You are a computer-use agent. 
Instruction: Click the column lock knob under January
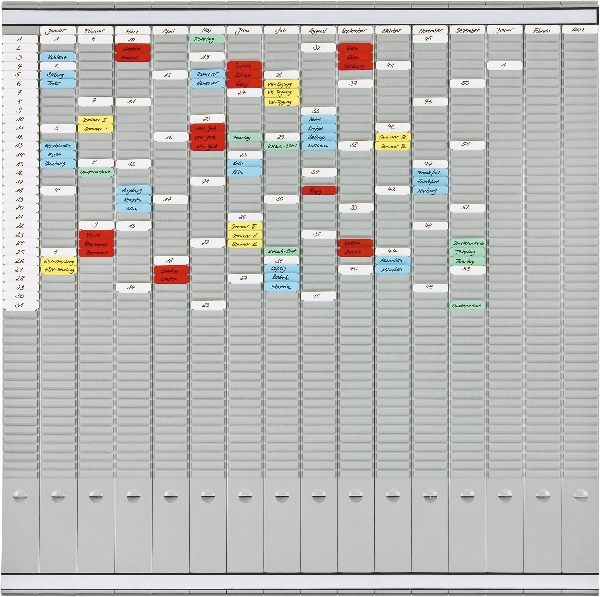point(58,494)
